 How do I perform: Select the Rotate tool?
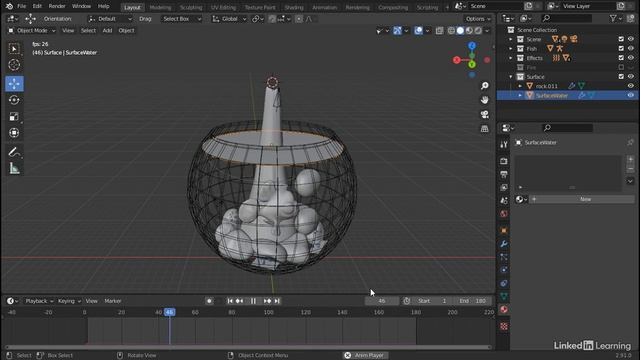pos(14,100)
